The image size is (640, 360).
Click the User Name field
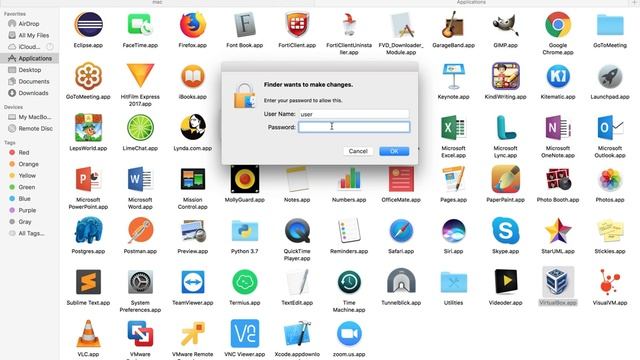[354, 114]
